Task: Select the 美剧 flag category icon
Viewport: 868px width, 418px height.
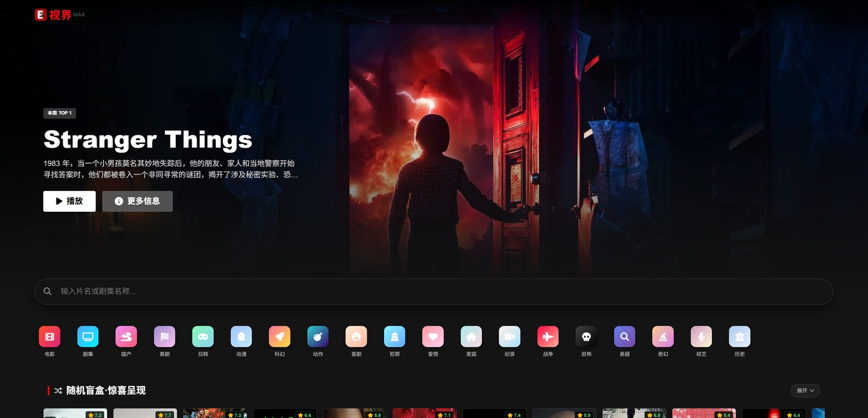Action: pyautogui.click(x=164, y=337)
